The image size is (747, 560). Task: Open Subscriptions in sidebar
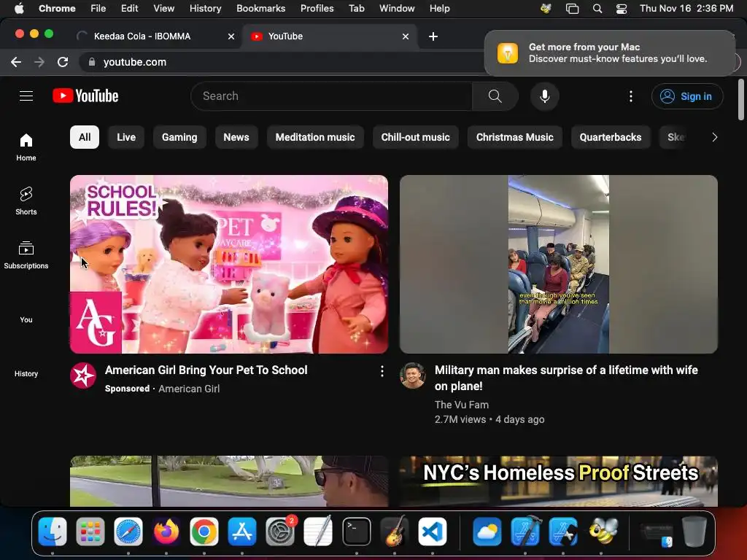26,254
